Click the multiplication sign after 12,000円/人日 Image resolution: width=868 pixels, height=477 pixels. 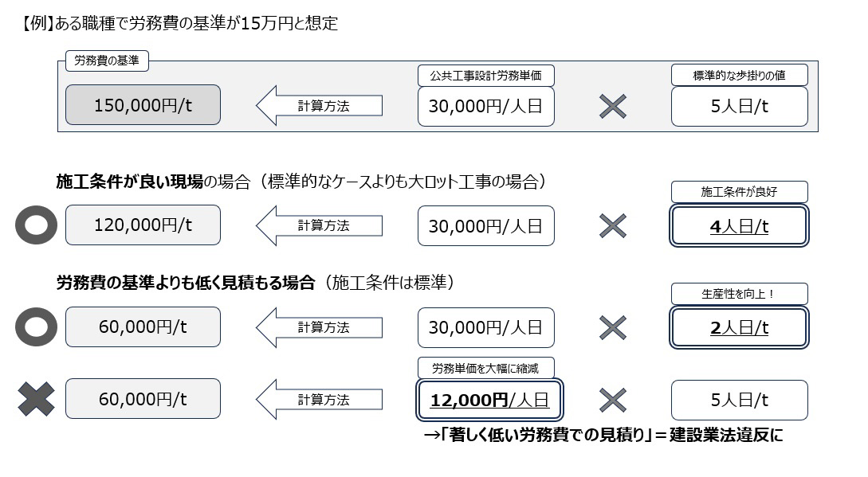point(613,400)
